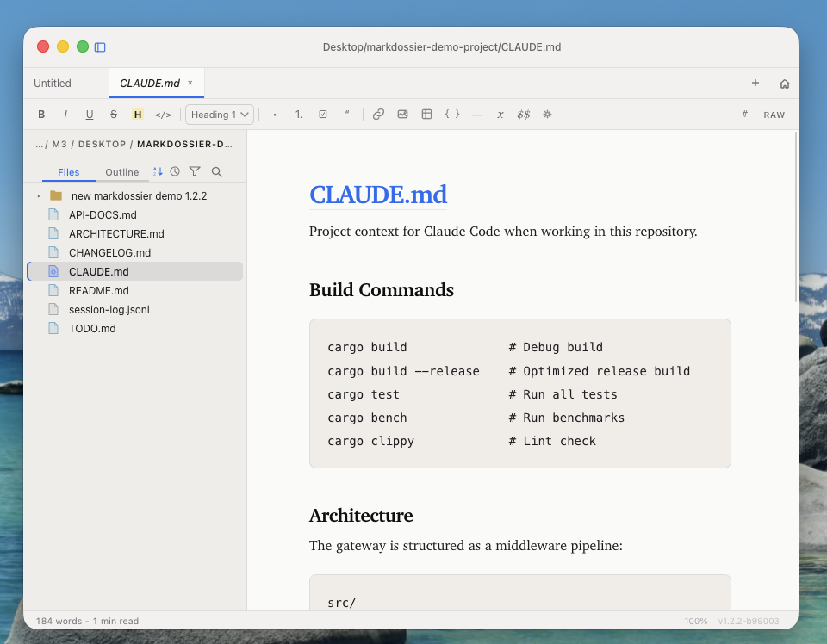This screenshot has width=827, height=644.
Task: Open API-DOCS.md file
Action: (134, 215)
